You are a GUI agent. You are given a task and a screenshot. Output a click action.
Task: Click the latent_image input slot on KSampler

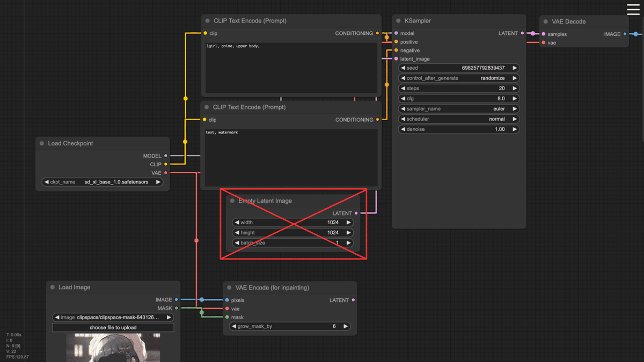396,58
